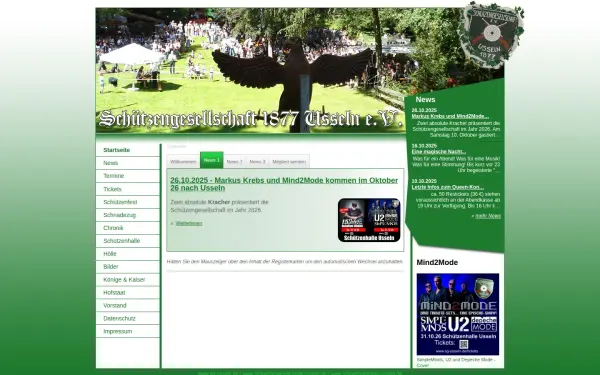Switch to the News 3 tab
This screenshot has height=375, width=600.
click(x=258, y=162)
